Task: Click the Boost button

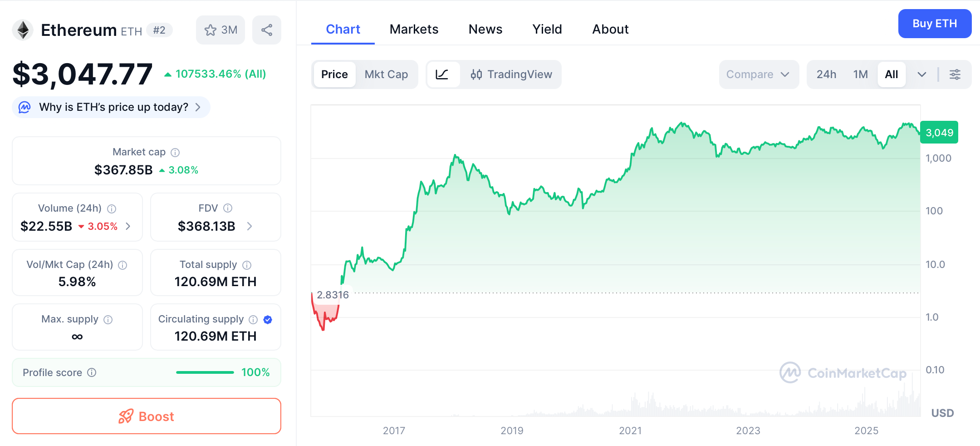Action: pyautogui.click(x=147, y=416)
